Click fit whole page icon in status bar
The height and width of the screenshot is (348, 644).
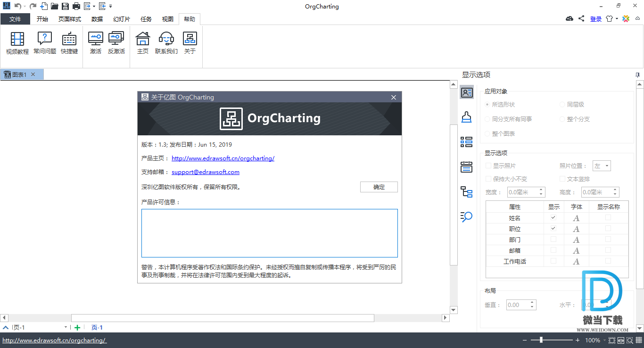(612, 340)
